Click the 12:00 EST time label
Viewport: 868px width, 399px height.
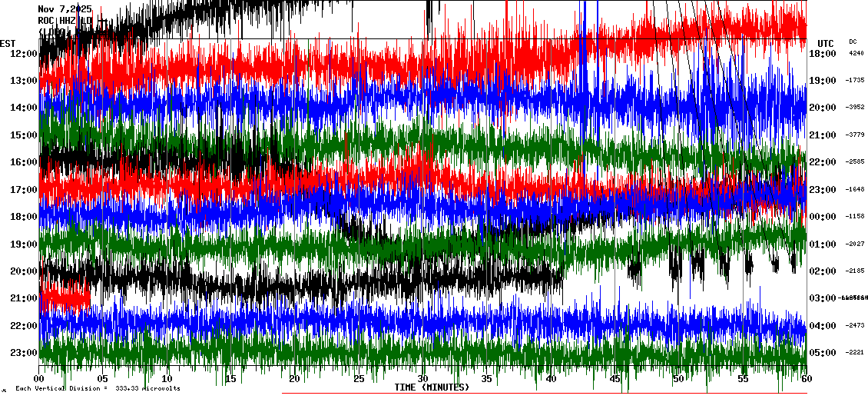(20, 54)
